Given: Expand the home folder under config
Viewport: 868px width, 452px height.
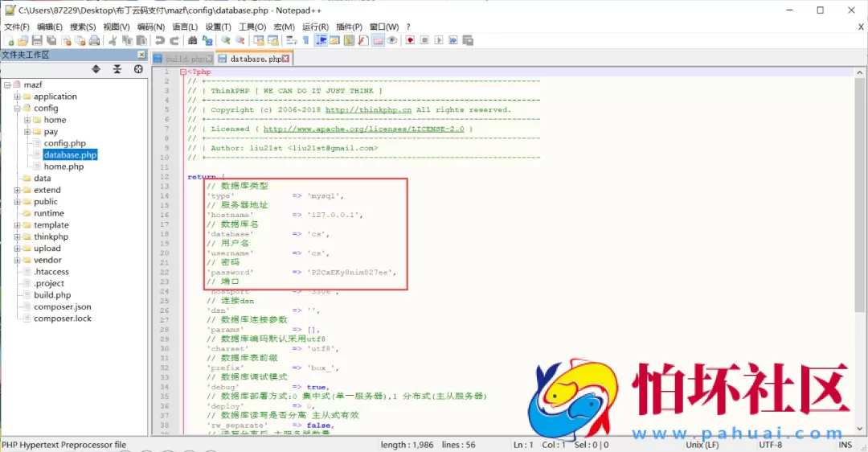Looking at the screenshot, I should click(27, 120).
